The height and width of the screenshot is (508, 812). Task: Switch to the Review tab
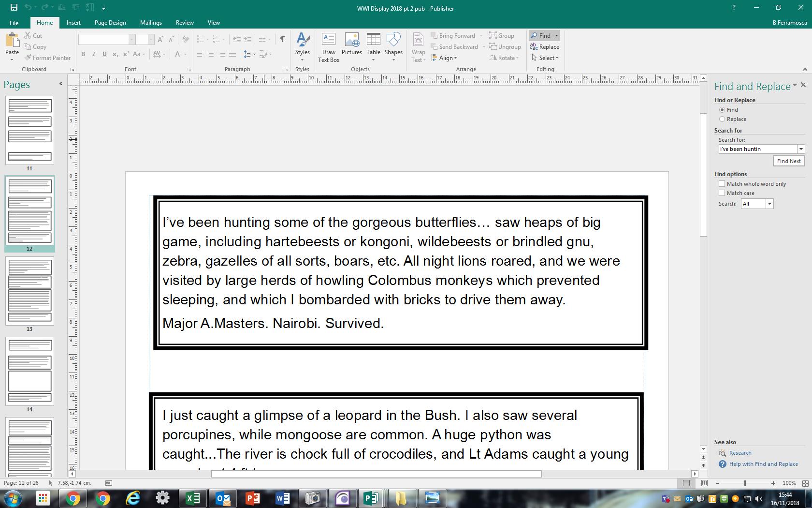(185, 23)
